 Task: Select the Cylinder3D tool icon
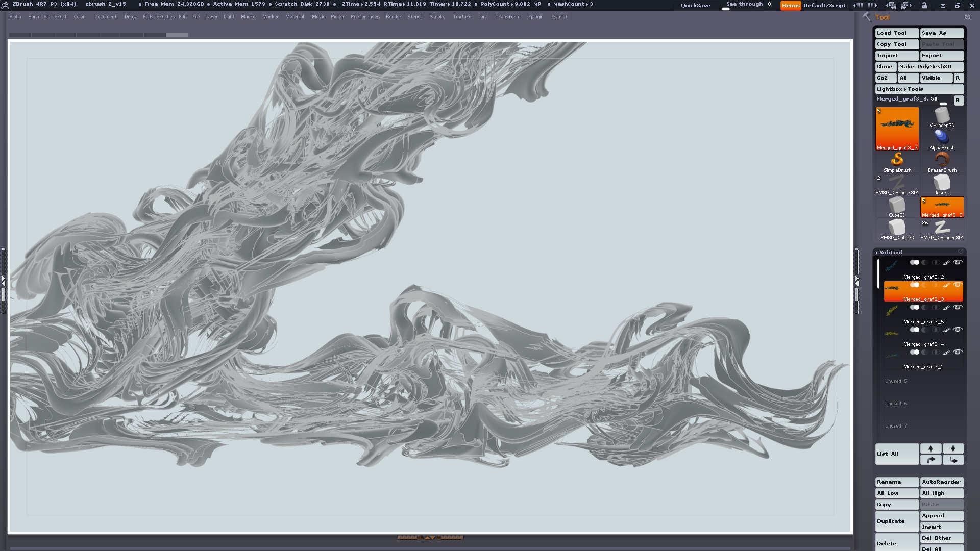pos(942,116)
